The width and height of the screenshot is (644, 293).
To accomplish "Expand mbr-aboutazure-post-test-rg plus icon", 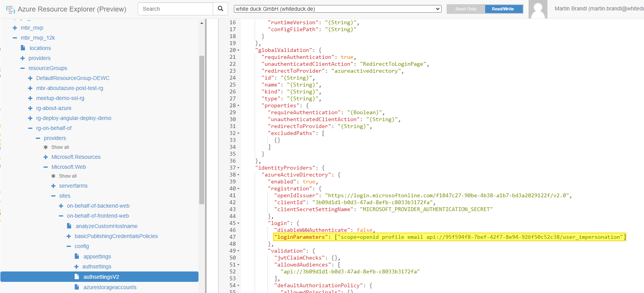I will point(30,88).
